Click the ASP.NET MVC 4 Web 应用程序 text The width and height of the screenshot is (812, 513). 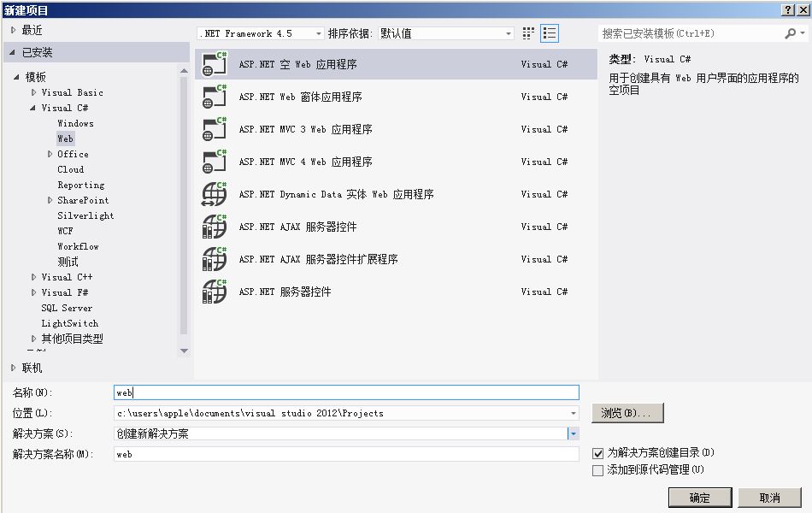pos(305,162)
